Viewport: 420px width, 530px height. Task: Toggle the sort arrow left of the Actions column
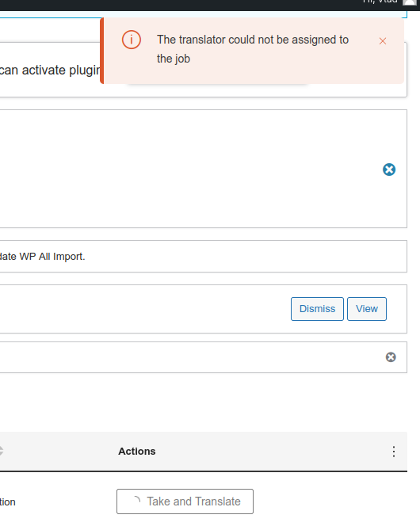click(x=1, y=451)
